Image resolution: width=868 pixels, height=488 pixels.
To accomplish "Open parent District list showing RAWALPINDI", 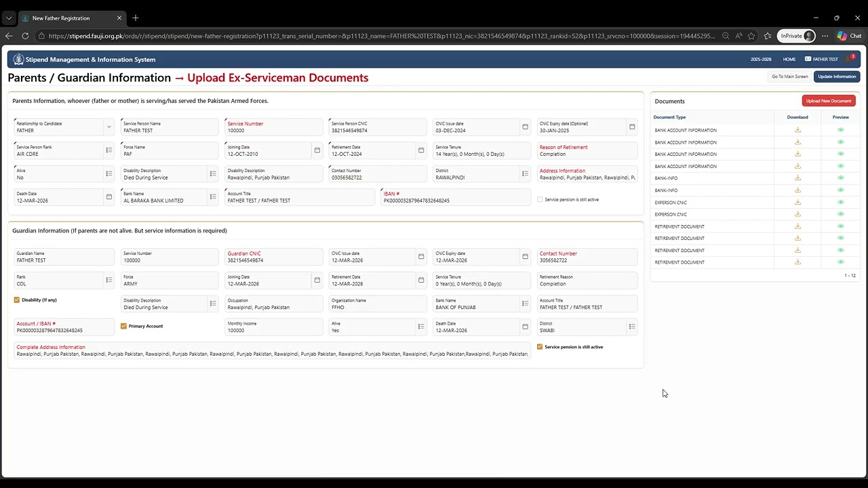I will click(525, 174).
